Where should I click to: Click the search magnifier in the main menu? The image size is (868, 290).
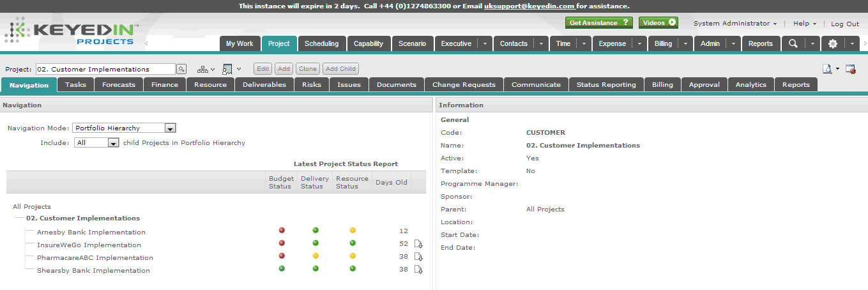tap(793, 43)
